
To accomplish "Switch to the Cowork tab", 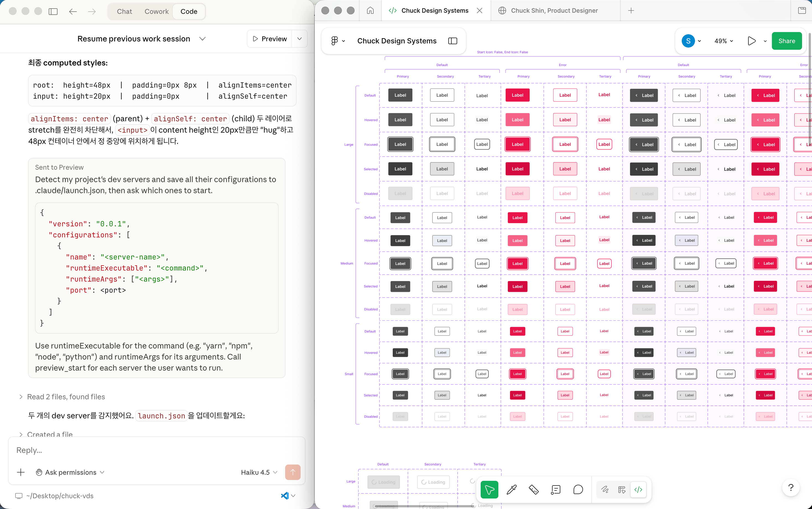I will click(x=156, y=11).
